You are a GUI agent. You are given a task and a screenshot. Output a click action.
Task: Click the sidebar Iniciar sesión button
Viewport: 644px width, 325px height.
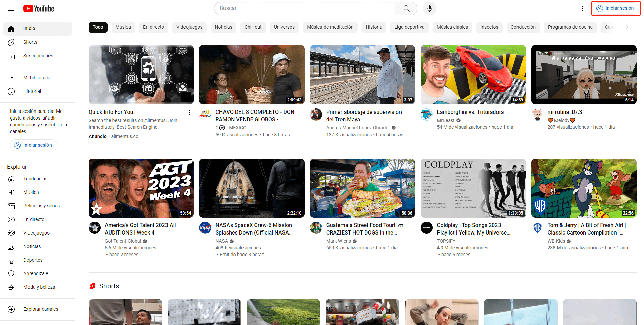(x=33, y=145)
